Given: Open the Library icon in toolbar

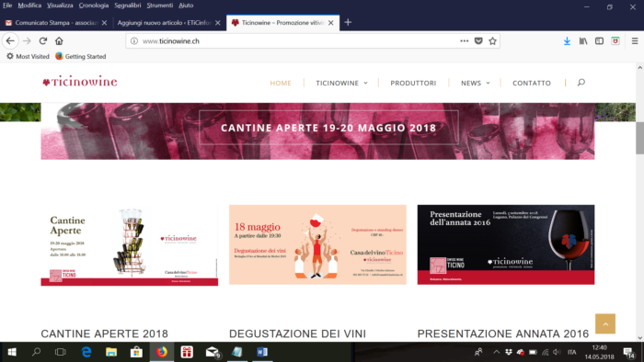Looking at the screenshot, I should click(583, 41).
